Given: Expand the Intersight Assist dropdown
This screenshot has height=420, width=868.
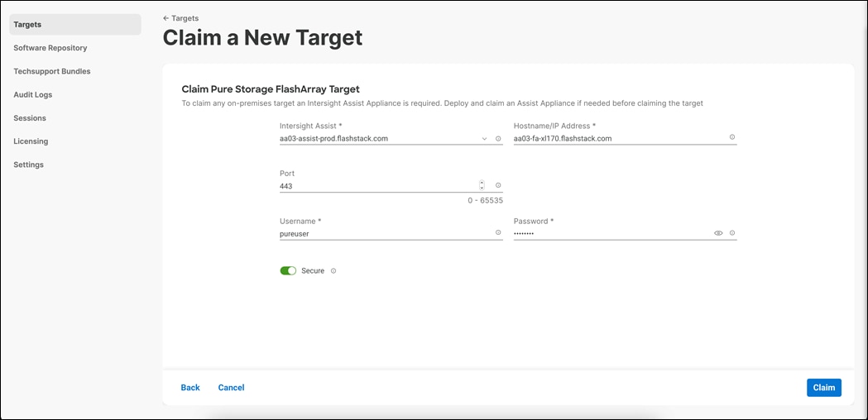Looking at the screenshot, I should [x=484, y=139].
